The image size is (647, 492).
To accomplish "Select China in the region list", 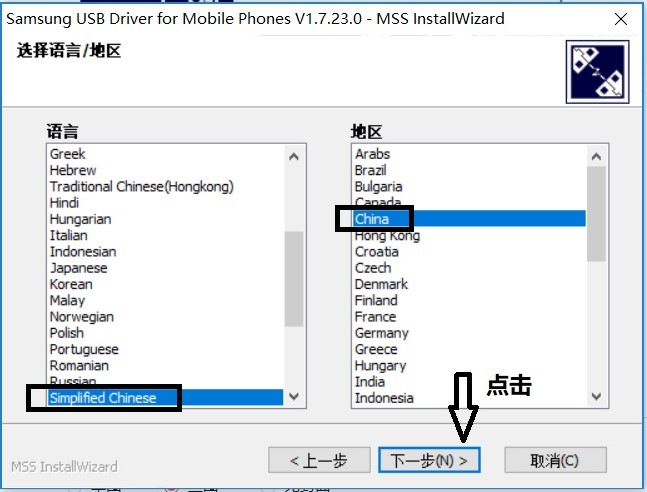I will click(x=469, y=219).
